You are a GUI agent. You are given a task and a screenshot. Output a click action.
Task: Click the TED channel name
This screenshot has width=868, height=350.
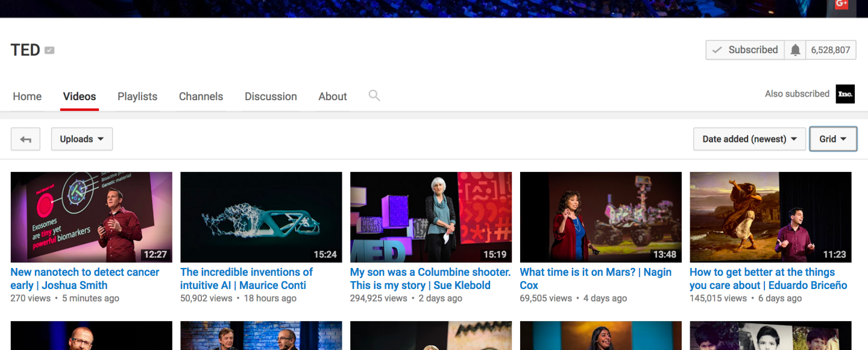tap(25, 50)
